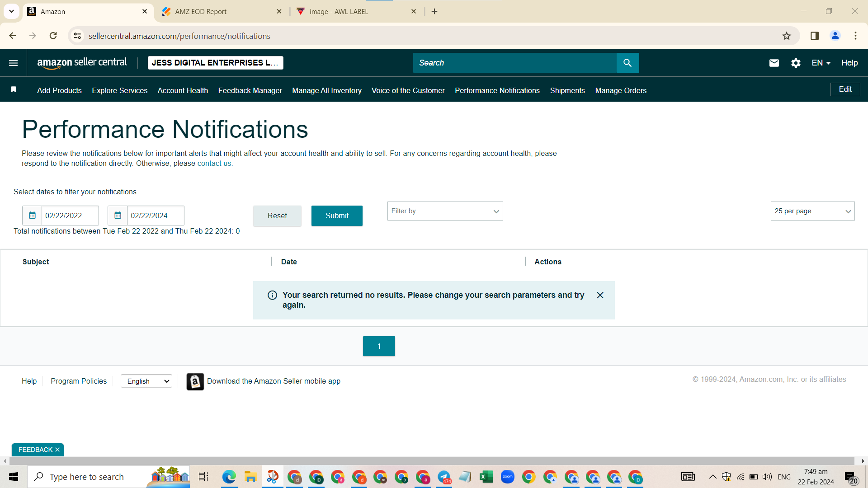This screenshot has width=868, height=488.
Task: Submit the date filter
Action: [x=337, y=216]
